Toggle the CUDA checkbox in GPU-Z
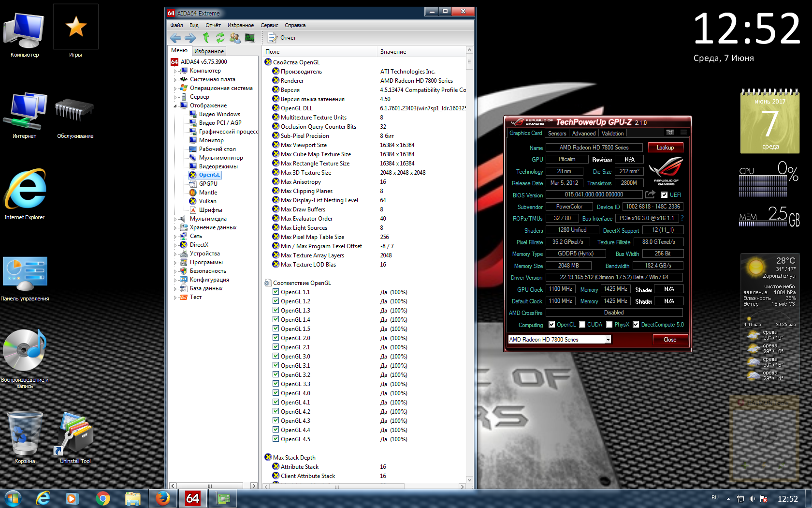This screenshot has width=812, height=508. coord(582,325)
